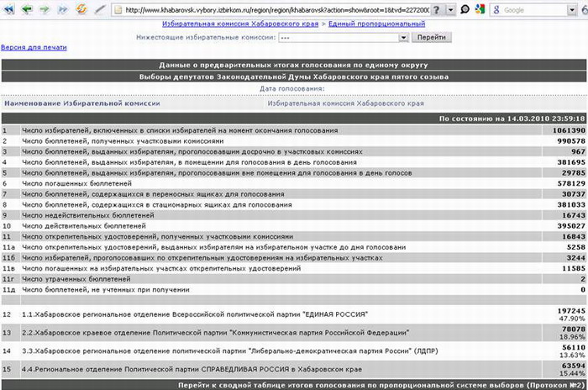588x390 pixels.
Task: Click the speech bubble icon beside address bar
Action: (464, 9)
